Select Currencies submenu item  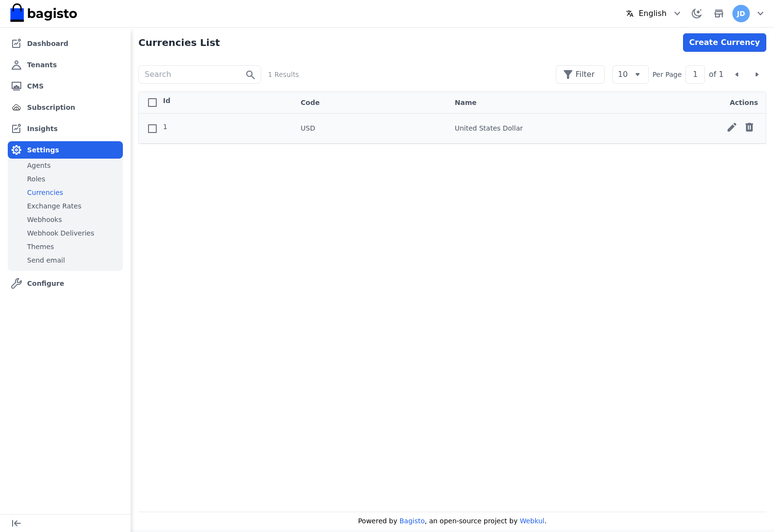[x=45, y=192]
